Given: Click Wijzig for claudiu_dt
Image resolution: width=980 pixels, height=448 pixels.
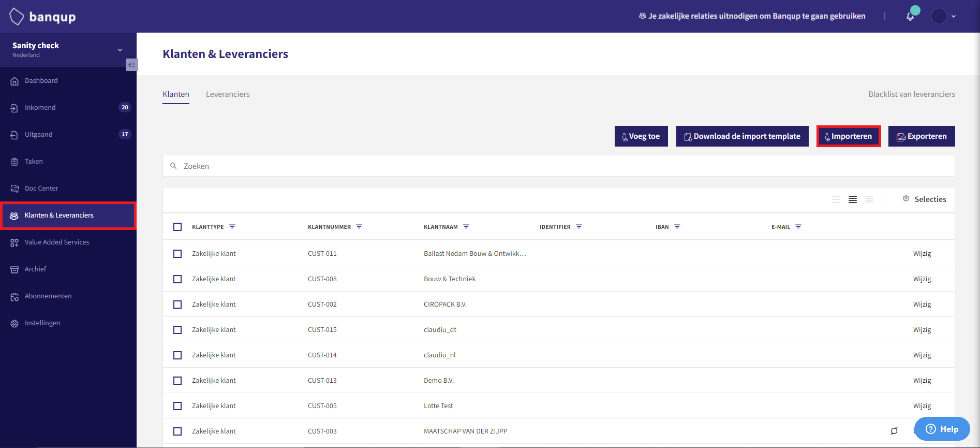Looking at the screenshot, I should coord(922,330).
